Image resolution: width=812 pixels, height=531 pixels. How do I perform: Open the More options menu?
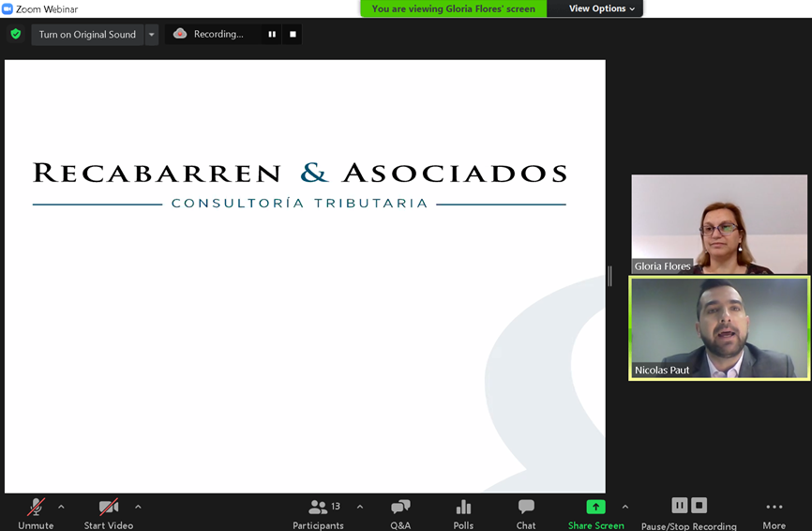774,513
